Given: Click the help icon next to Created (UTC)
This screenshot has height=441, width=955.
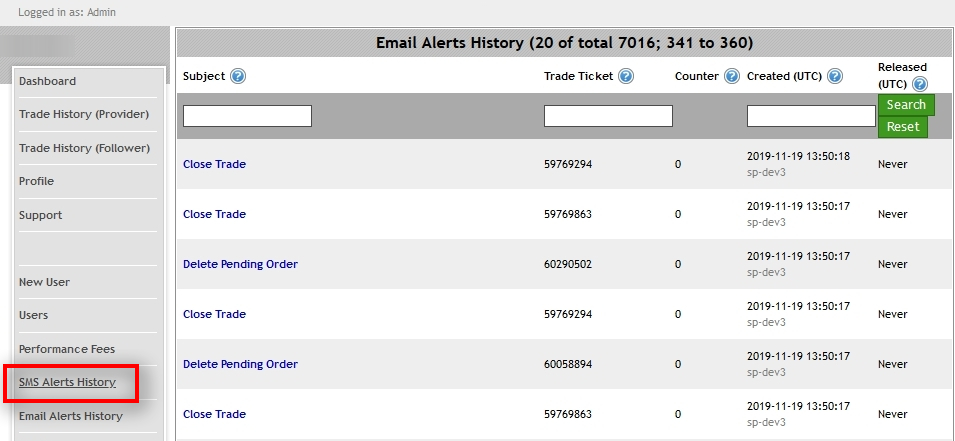Looking at the screenshot, I should pos(835,76).
